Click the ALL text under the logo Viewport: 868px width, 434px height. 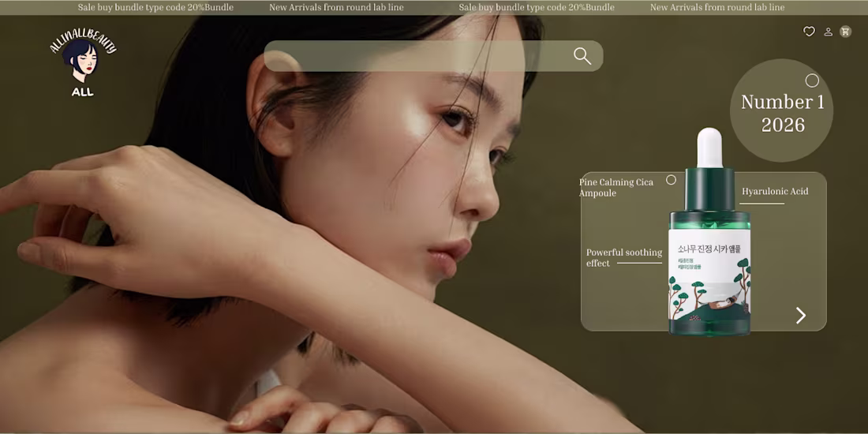(83, 92)
